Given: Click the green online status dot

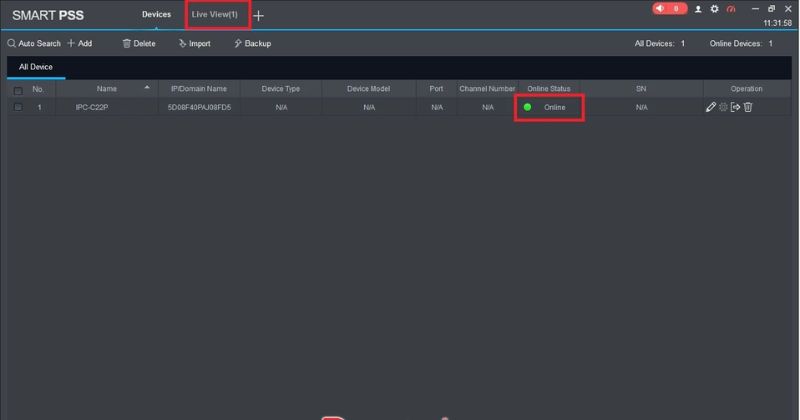Looking at the screenshot, I should 528,107.
